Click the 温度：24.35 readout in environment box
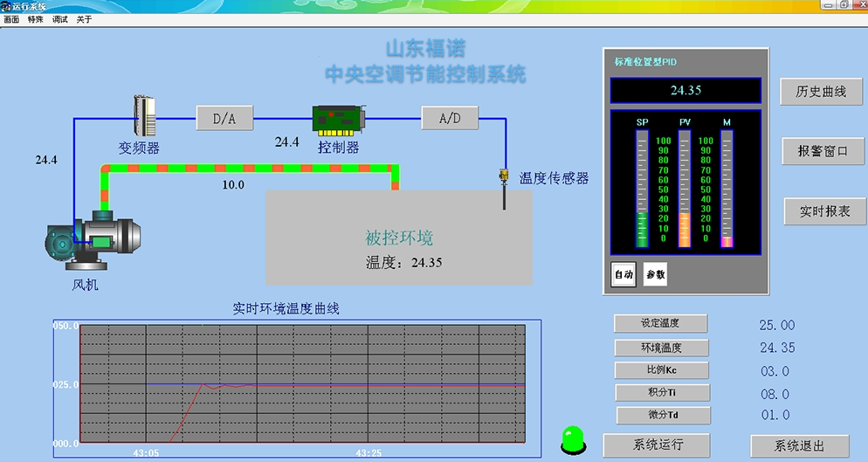Viewport: 868px width, 462px height. (x=404, y=263)
